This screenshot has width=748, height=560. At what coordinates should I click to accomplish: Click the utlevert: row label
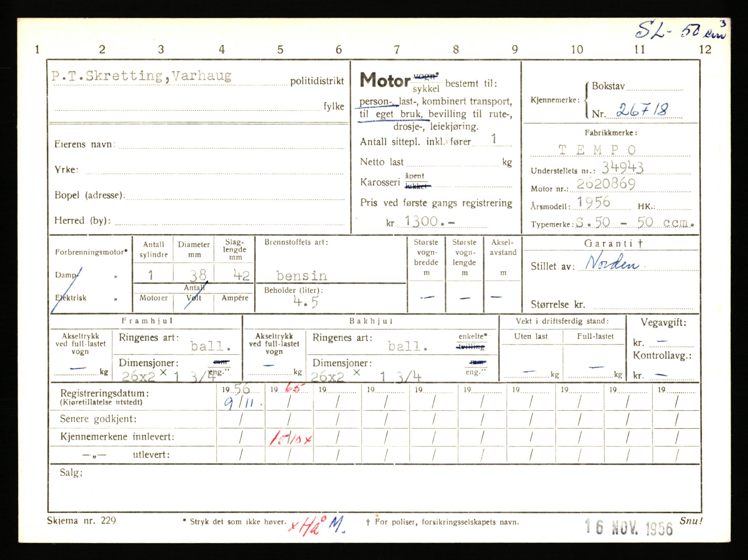point(151,455)
